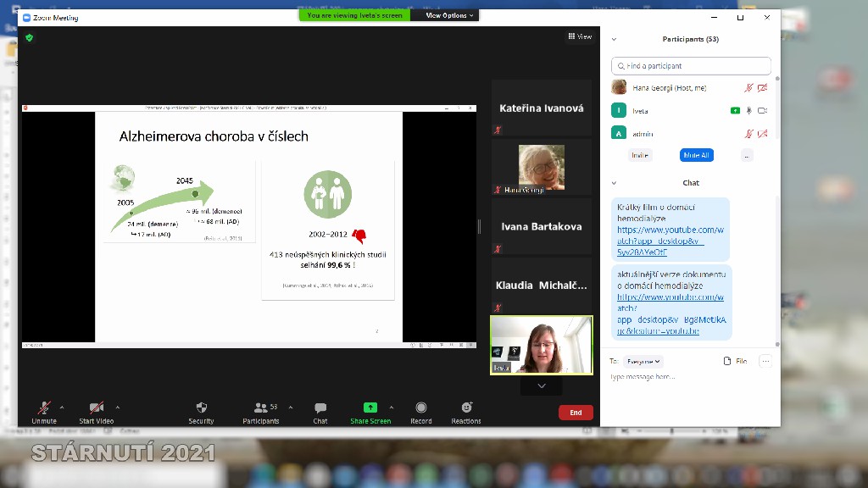Viewport: 868px width, 488px height.
Task: Open the first YouTube link in chat
Action: coord(670,241)
